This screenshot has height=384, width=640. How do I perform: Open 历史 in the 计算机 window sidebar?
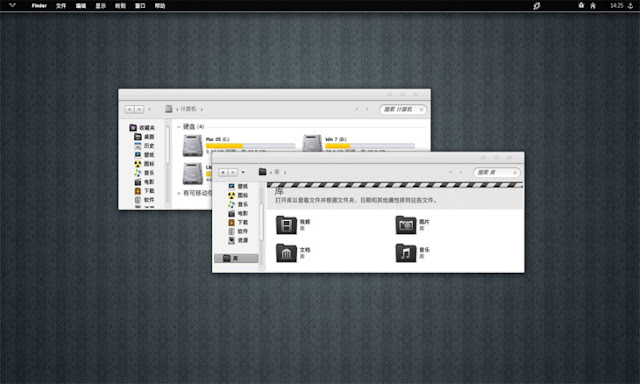point(144,146)
